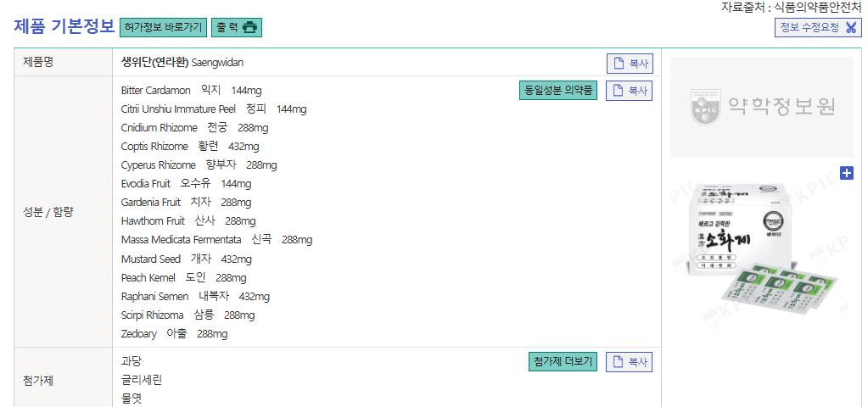Select Citrii Unshiu Immature Peel 청피 row
This screenshot has height=407, width=868.
click(214, 109)
